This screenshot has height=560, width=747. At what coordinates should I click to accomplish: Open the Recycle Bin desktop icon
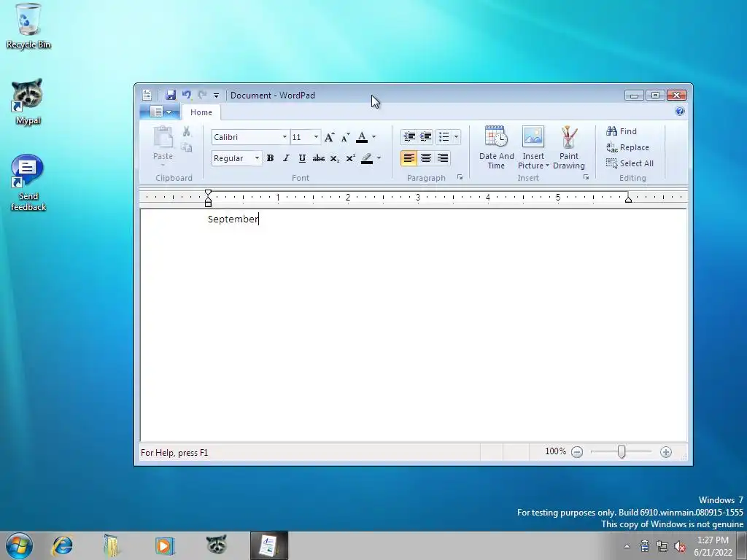pyautogui.click(x=28, y=26)
